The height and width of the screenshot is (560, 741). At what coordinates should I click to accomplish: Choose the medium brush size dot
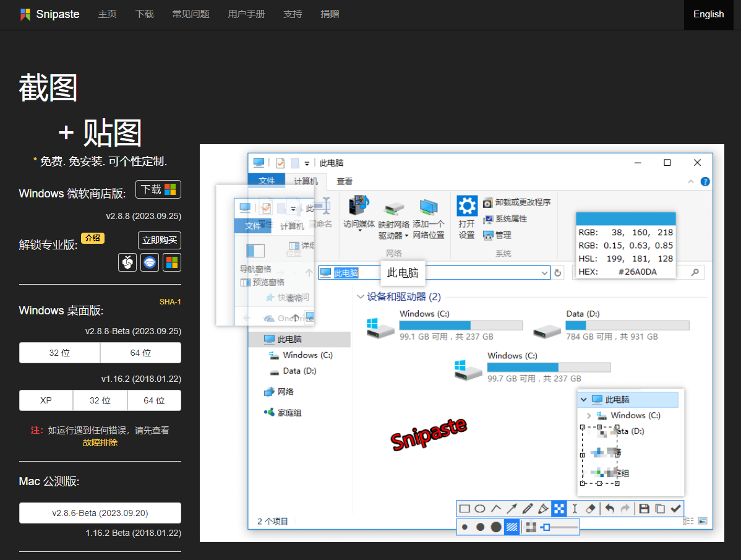(480, 527)
